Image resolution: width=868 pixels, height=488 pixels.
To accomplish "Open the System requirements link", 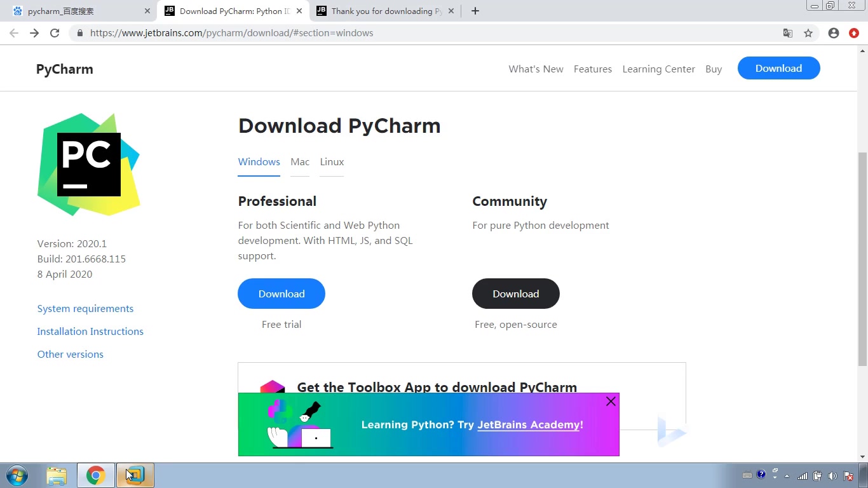I will pos(85,308).
